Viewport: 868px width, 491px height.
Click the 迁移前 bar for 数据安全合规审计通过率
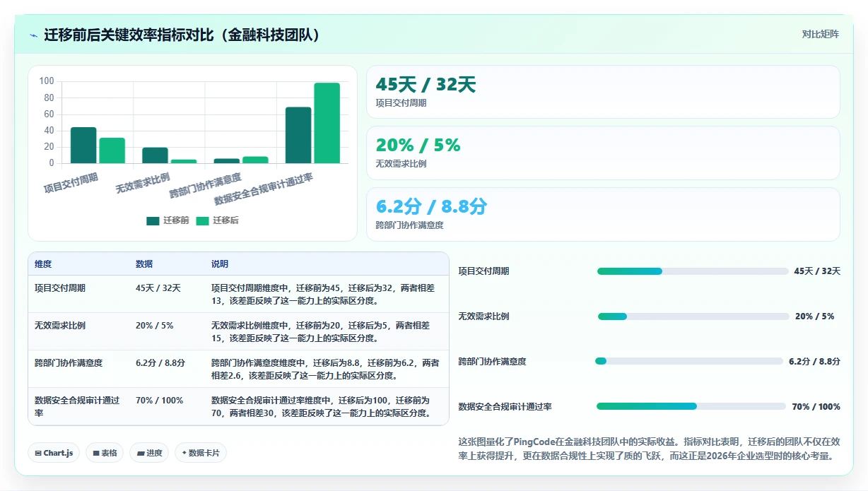(x=298, y=135)
